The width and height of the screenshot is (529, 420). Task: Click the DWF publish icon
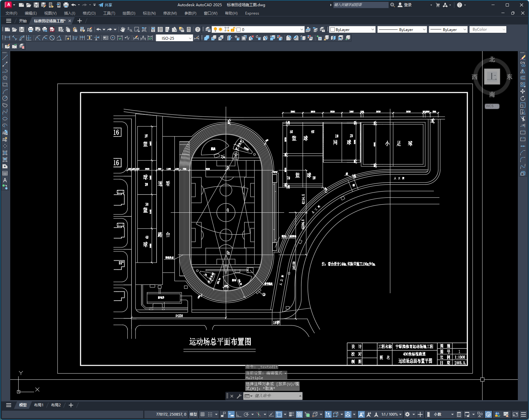52,29
